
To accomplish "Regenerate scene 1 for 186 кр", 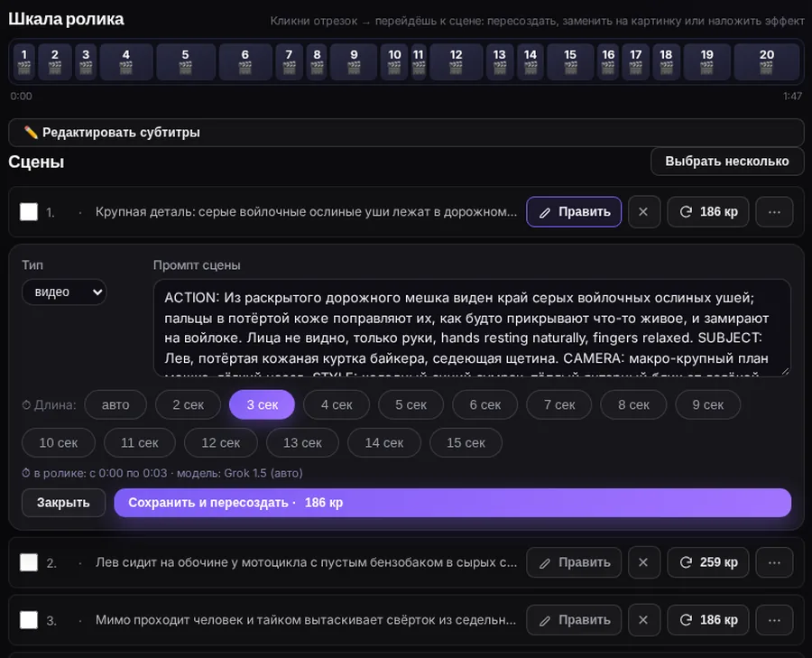I will point(708,212).
